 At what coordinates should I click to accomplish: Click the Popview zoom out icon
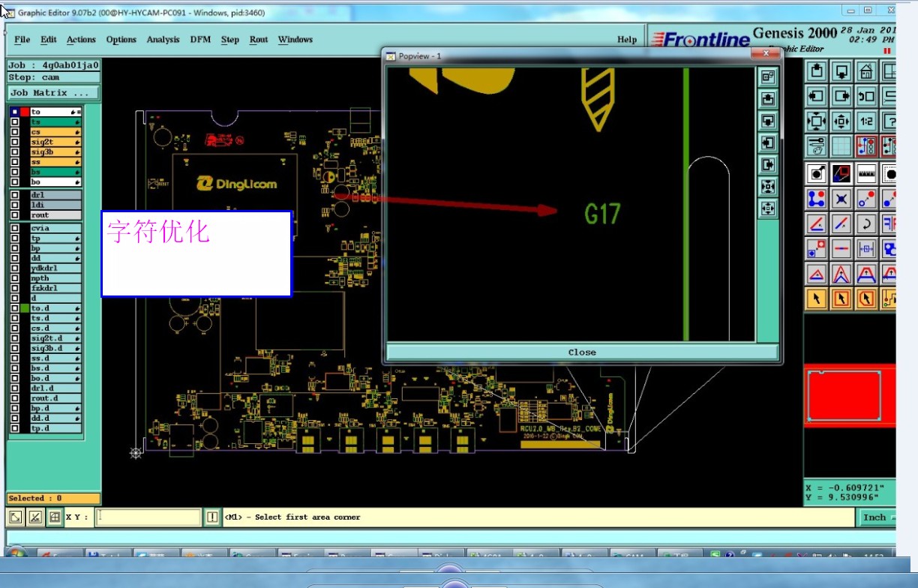pos(768,208)
